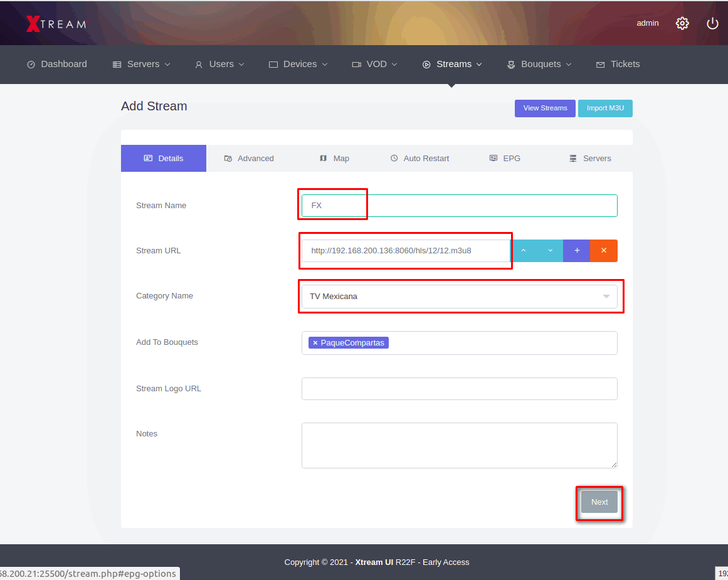Open the Bouquets dropdown menu

(539, 64)
